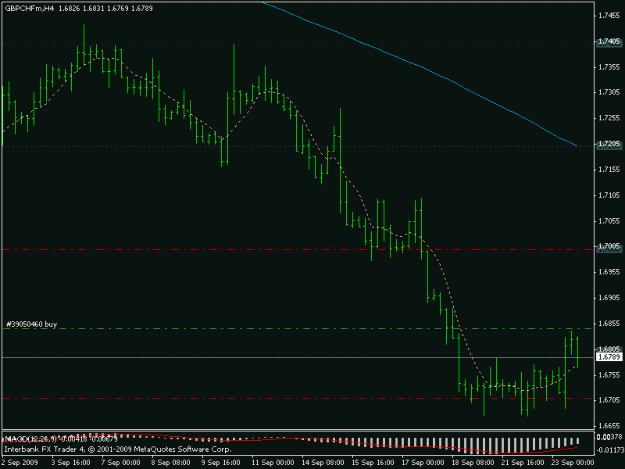Click the current price tag 1.6789
The image size is (625, 469).
(x=609, y=357)
